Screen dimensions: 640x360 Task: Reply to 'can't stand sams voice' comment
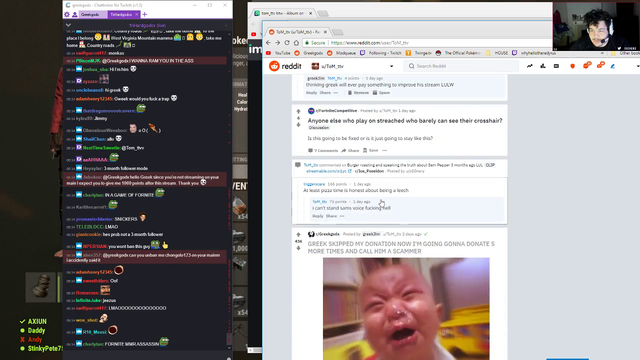coord(318,216)
